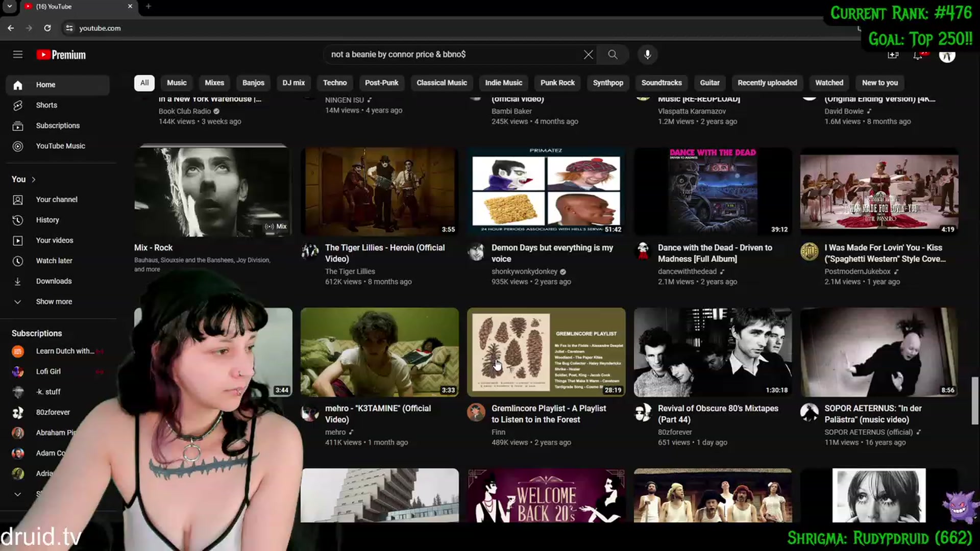Open Your channel page
Screen dimensions: 980x551
click(58, 199)
